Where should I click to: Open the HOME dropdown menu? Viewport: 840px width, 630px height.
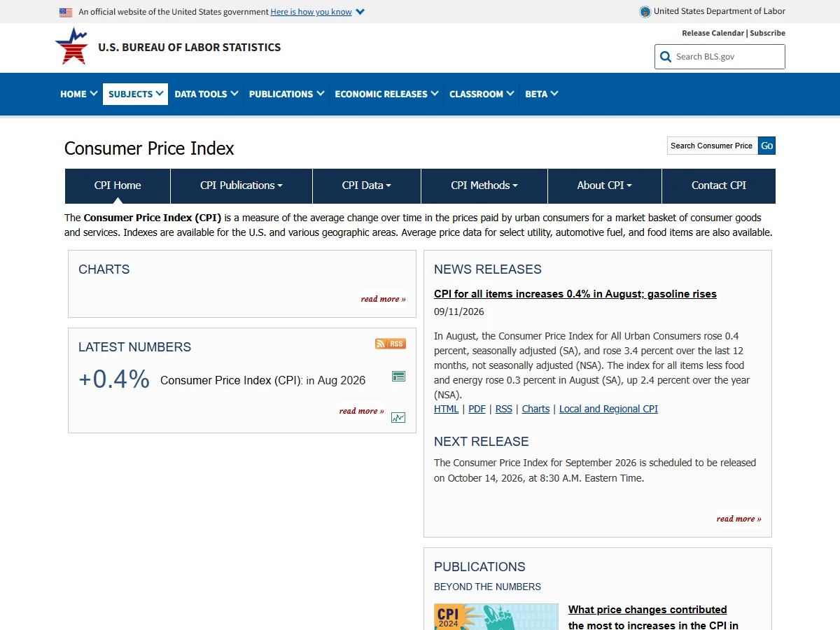(x=78, y=94)
